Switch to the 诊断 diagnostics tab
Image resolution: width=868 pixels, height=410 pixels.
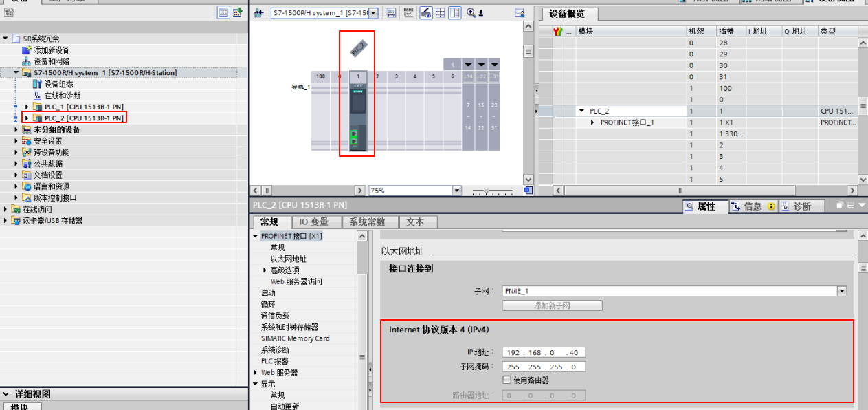[801, 206]
